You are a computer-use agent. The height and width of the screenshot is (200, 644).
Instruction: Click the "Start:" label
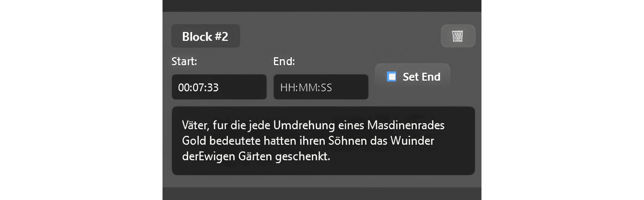click(x=184, y=61)
